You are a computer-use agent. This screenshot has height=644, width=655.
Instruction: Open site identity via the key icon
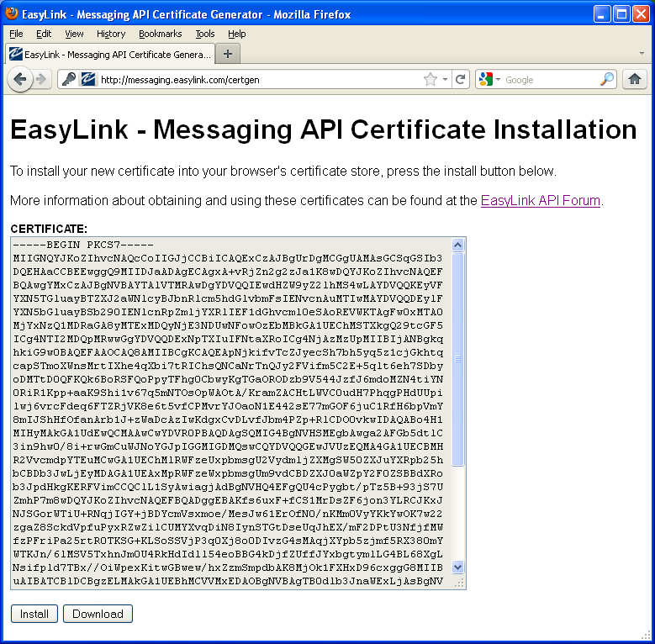click(x=69, y=79)
